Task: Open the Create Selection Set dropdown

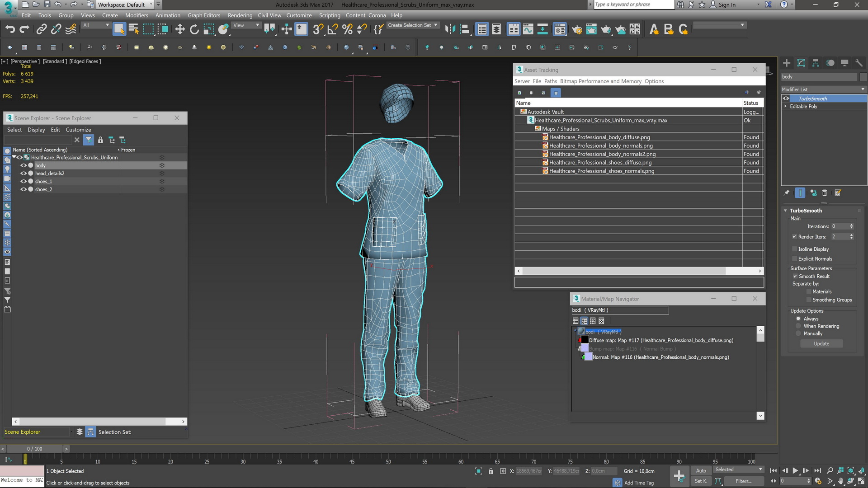Action: click(413, 25)
